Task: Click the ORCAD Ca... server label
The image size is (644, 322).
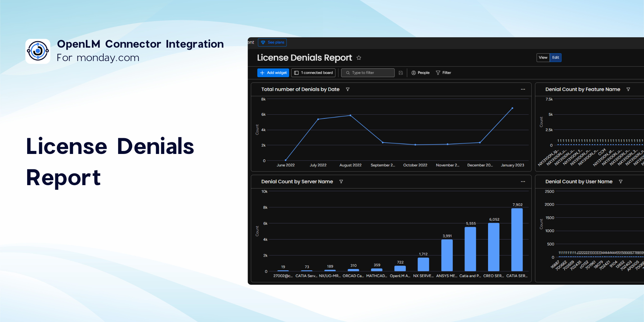Action: click(353, 276)
